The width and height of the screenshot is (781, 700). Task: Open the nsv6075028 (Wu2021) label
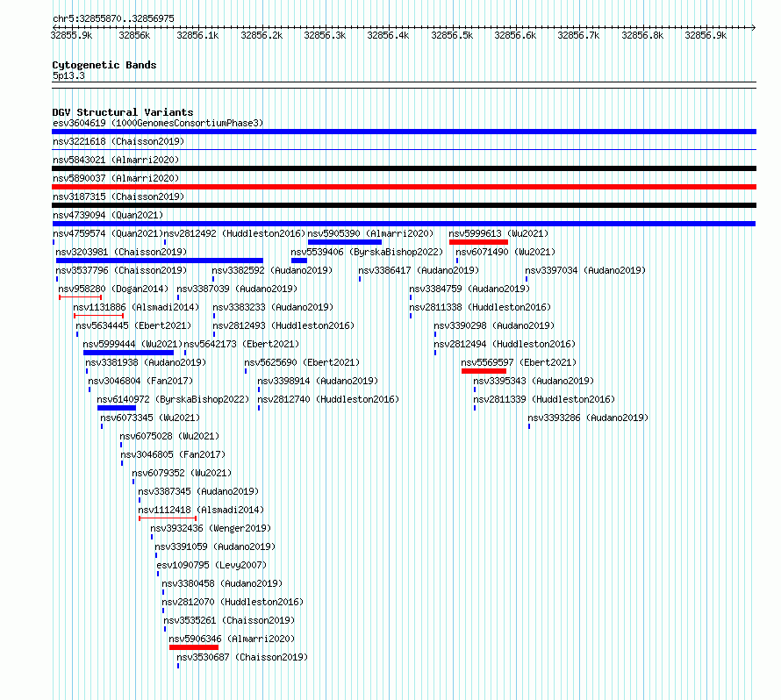point(169,436)
